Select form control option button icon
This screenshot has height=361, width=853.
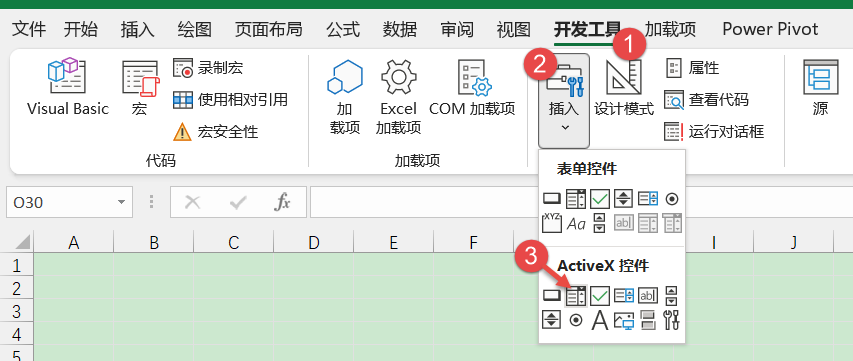672,199
